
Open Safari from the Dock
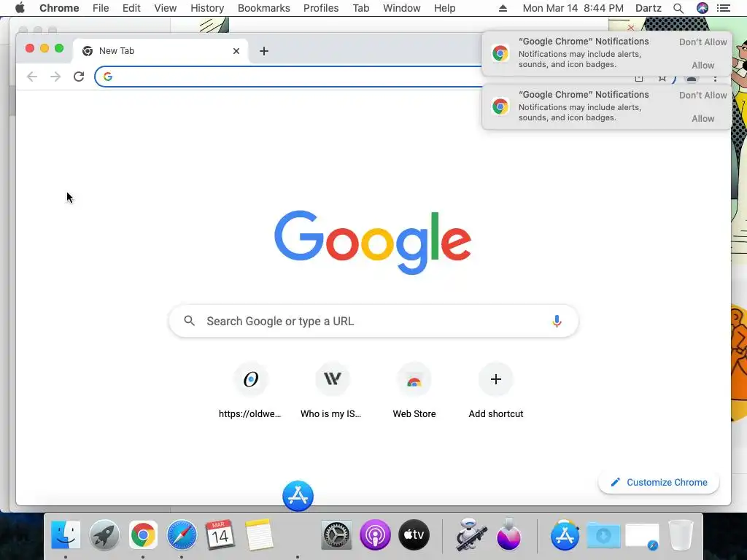point(182,534)
